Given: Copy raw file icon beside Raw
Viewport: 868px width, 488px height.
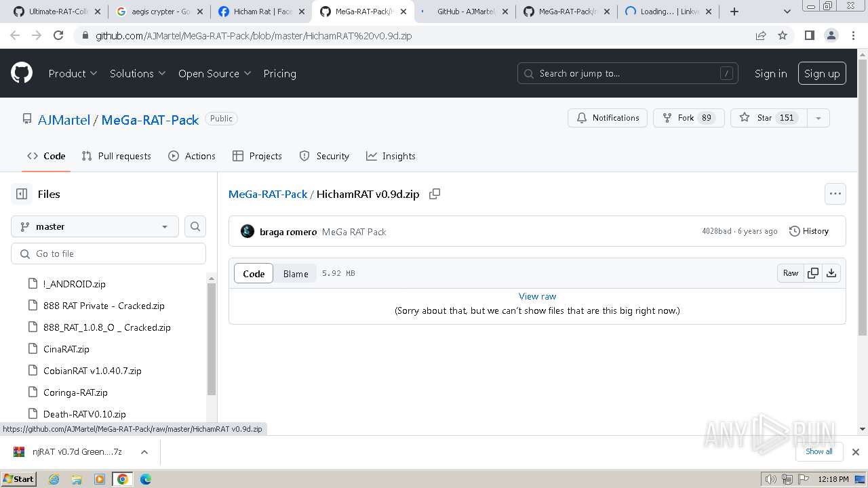Looking at the screenshot, I should (x=812, y=273).
